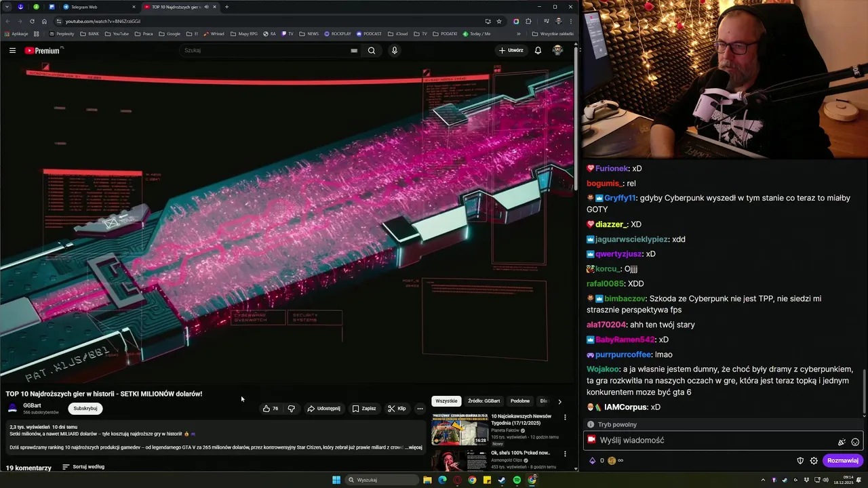
Task: Click the Chrome address bar URL
Action: (x=103, y=21)
